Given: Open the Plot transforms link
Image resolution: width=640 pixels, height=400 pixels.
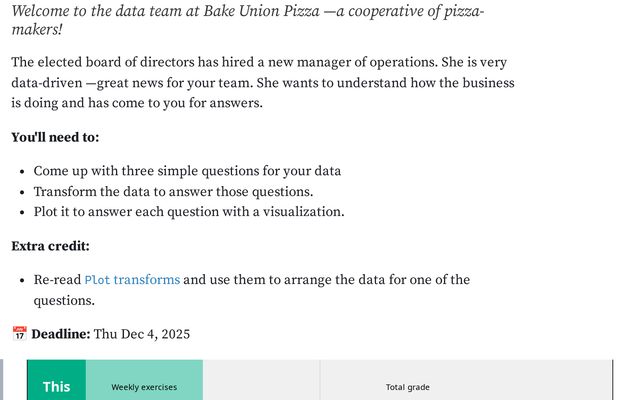Looking at the screenshot, I should coord(132,280).
